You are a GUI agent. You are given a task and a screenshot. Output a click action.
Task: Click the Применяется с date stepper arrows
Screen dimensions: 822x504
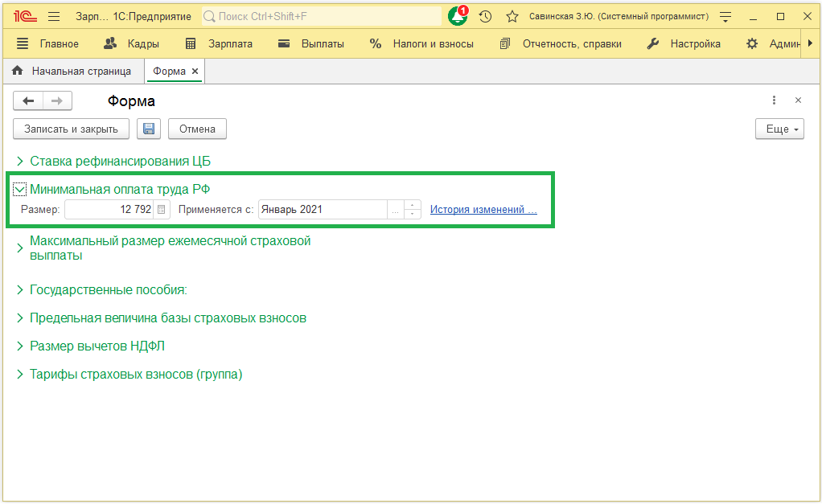413,209
